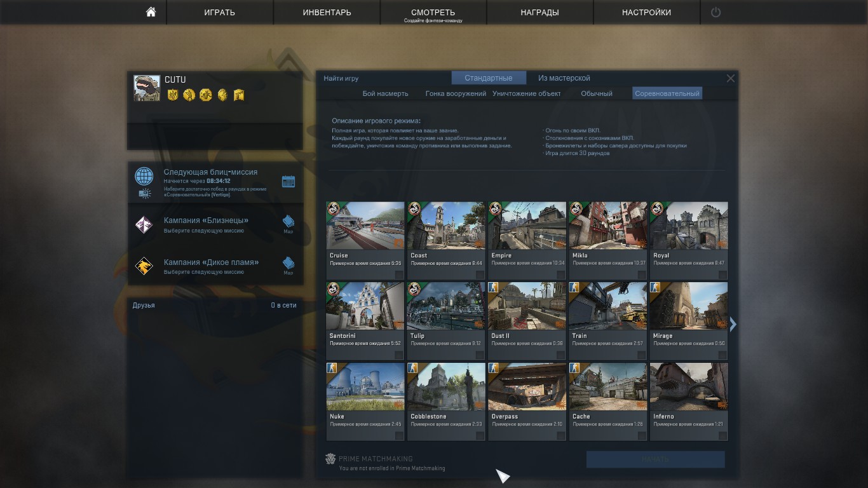Open the СМОТРЕТЬ menu
This screenshot has width=868, height=488.
pos(433,12)
